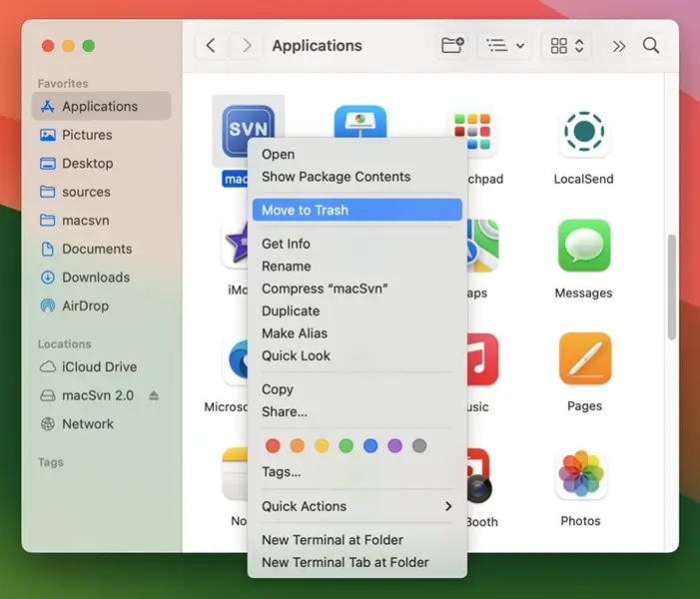The width and height of the screenshot is (700, 599).
Task: Expand the Quick Actions submenu
Action: (x=357, y=506)
